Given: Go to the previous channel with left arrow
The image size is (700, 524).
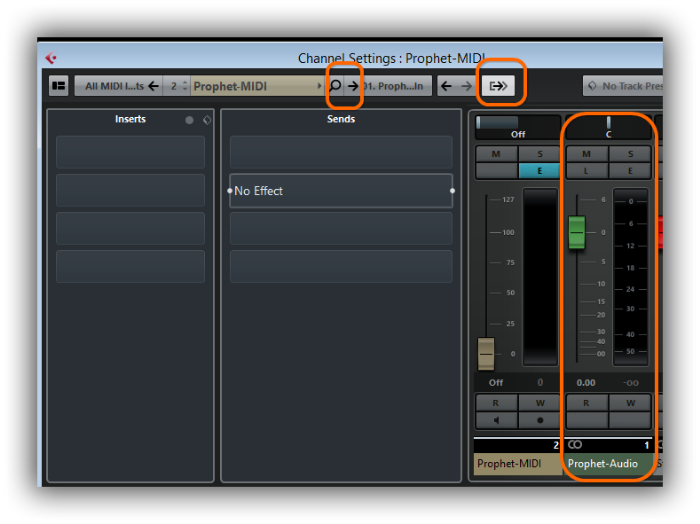Looking at the screenshot, I should (446, 86).
